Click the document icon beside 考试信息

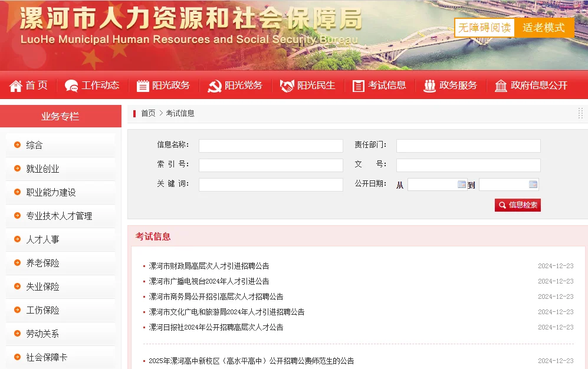click(358, 85)
